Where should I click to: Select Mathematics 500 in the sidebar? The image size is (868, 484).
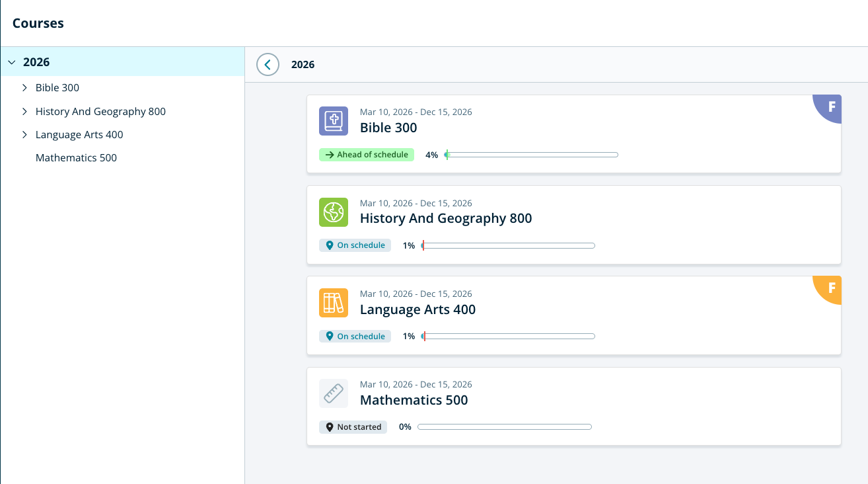[x=76, y=157]
